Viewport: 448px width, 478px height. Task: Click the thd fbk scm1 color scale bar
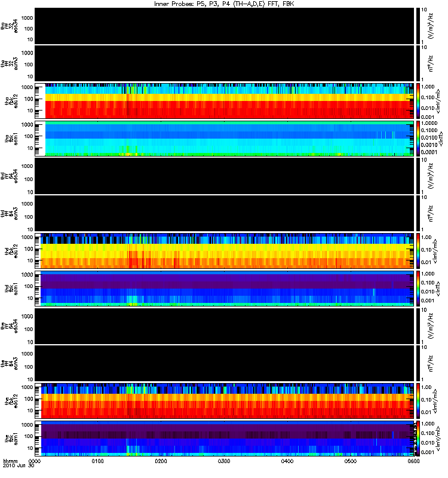tap(418, 289)
